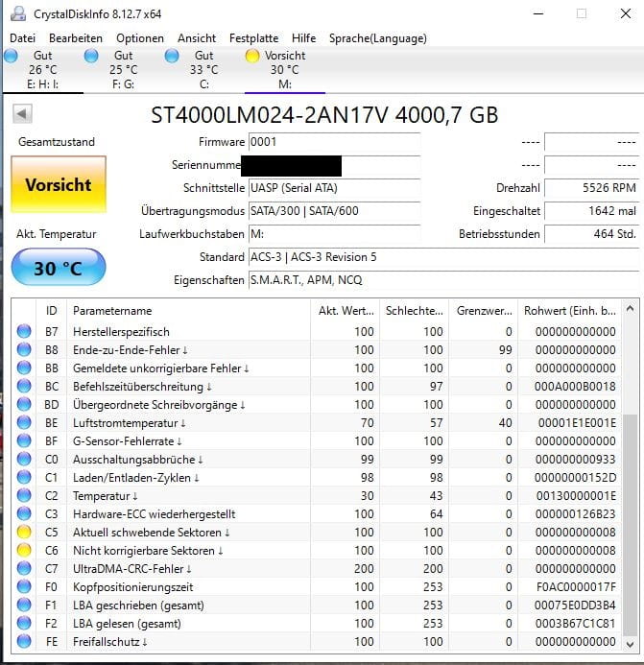The height and width of the screenshot is (665, 644).
Task: Click yellow status icon for Aktuell schwebende Sektoren
Action: pyautogui.click(x=24, y=532)
